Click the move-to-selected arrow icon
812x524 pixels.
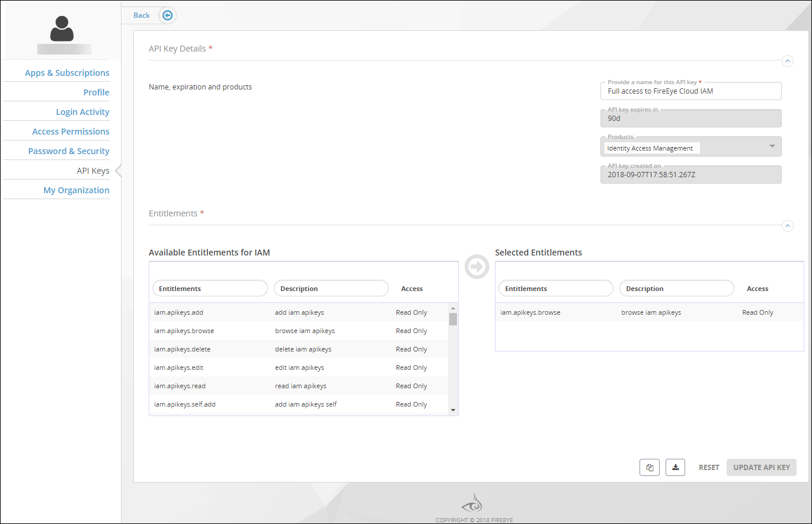pyautogui.click(x=477, y=267)
